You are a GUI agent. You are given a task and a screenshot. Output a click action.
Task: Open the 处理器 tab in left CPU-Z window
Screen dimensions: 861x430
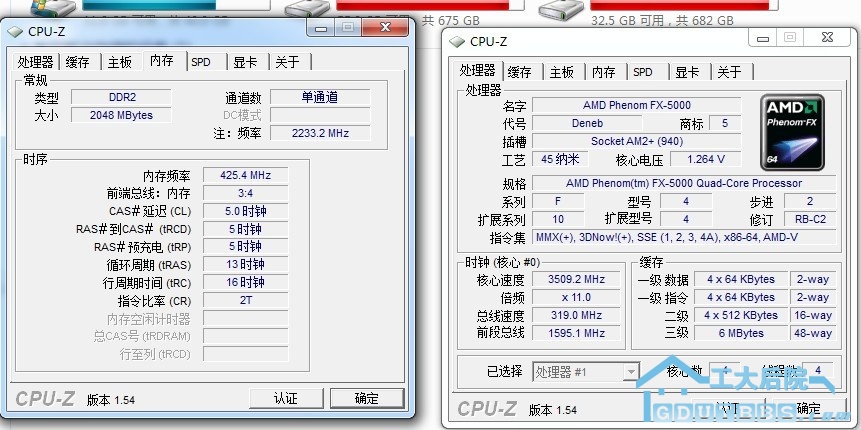(x=35, y=62)
